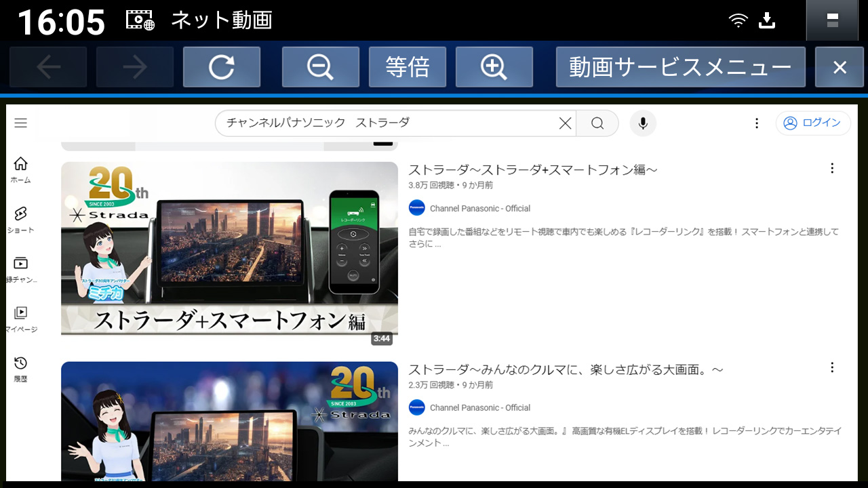Tap the Wi-Fi status icon
The height and width of the screenshot is (488, 868).
pos(738,20)
